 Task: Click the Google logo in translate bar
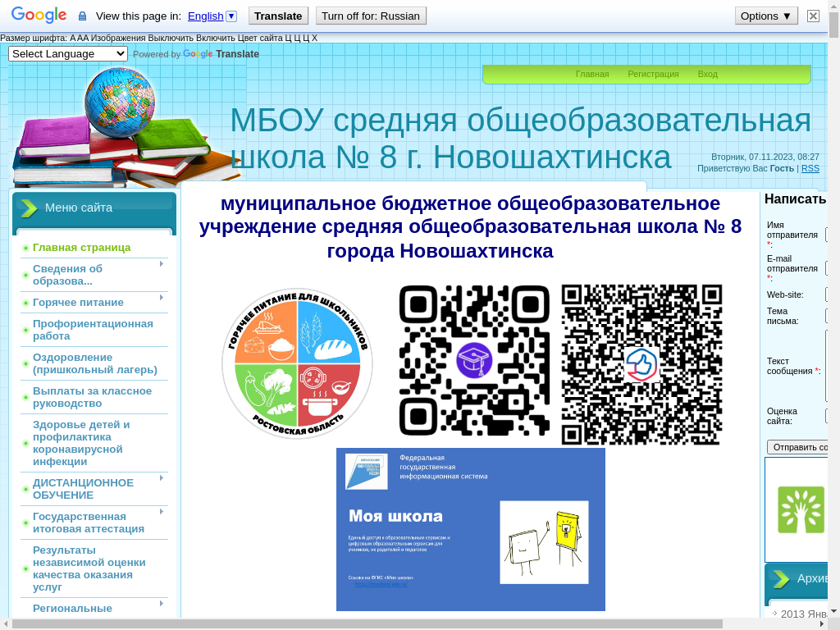[39, 15]
